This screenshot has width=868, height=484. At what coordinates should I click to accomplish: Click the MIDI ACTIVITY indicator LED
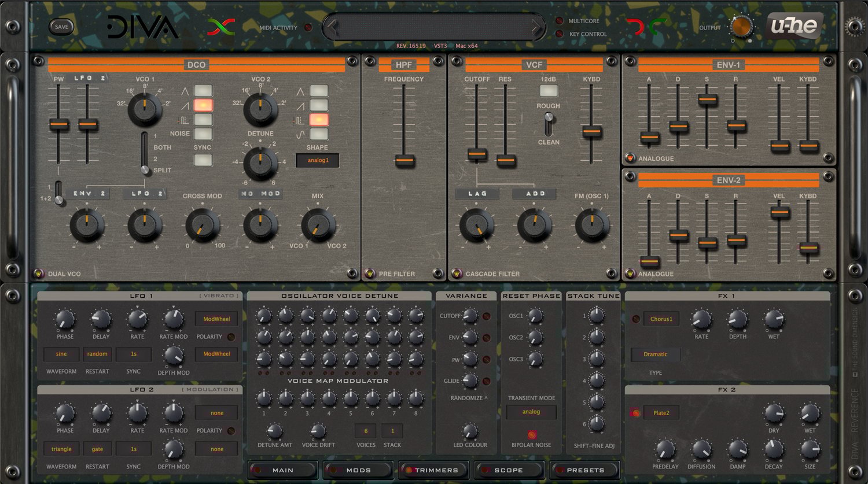pyautogui.click(x=308, y=27)
